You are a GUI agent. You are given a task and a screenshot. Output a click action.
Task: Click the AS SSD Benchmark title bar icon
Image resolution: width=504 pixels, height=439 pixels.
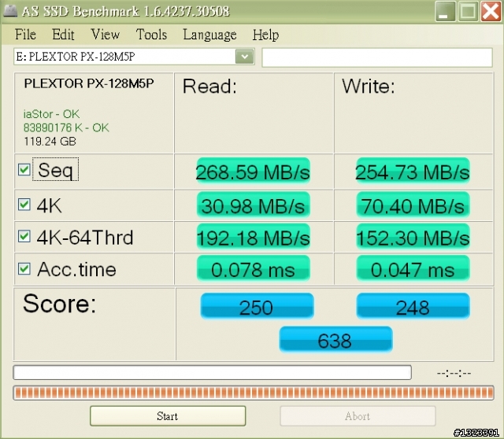tap(10, 11)
